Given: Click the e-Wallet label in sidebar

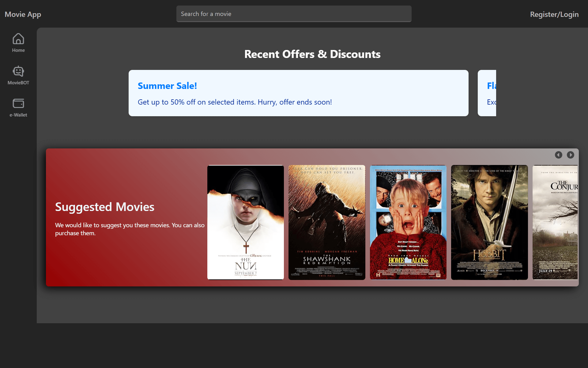Looking at the screenshot, I should 18,115.
